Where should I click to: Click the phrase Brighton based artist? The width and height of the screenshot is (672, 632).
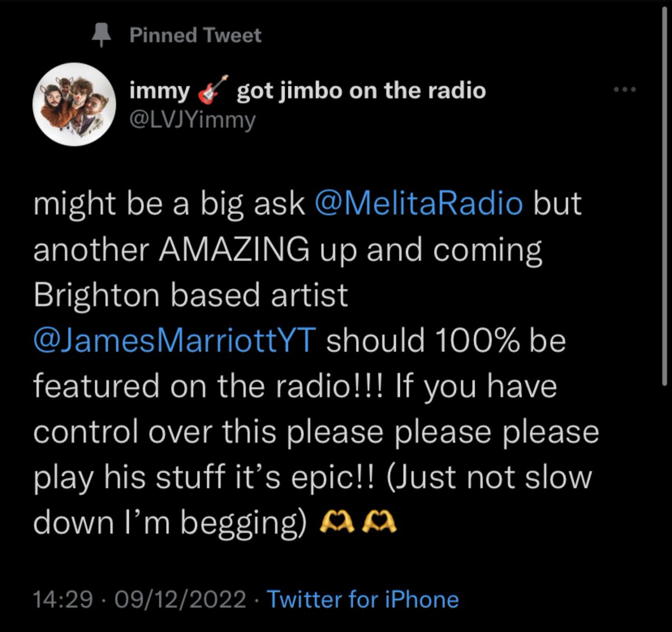coord(190,296)
